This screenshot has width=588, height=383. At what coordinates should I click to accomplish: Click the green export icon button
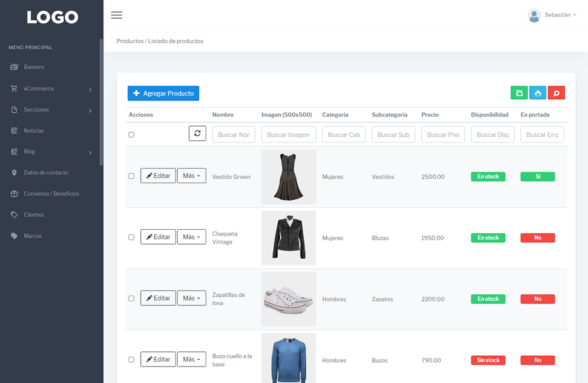[x=519, y=93]
